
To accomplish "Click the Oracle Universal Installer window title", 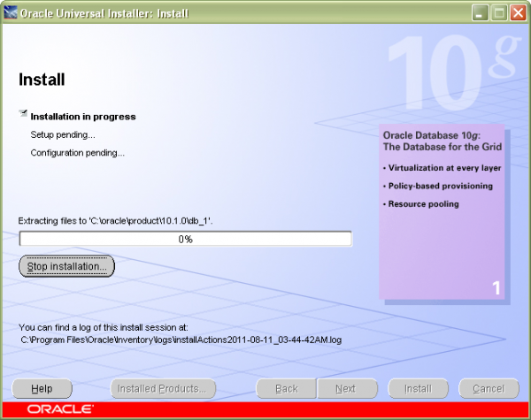I will [104, 13].
